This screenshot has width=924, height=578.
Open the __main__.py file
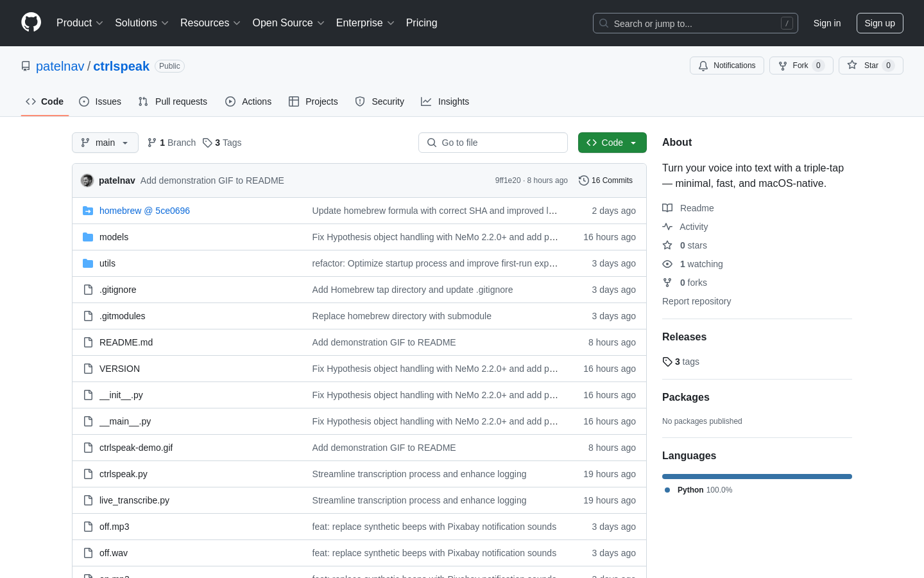125,421
